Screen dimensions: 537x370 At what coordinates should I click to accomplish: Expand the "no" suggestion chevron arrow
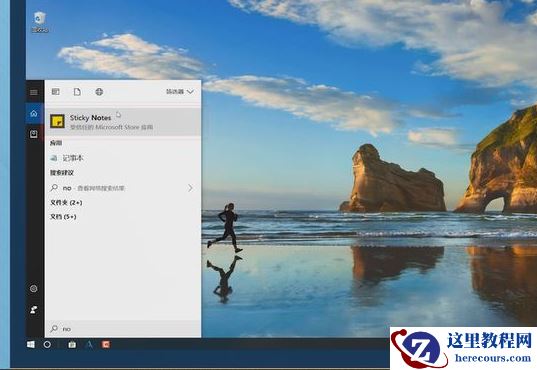(x=190, y=188)
